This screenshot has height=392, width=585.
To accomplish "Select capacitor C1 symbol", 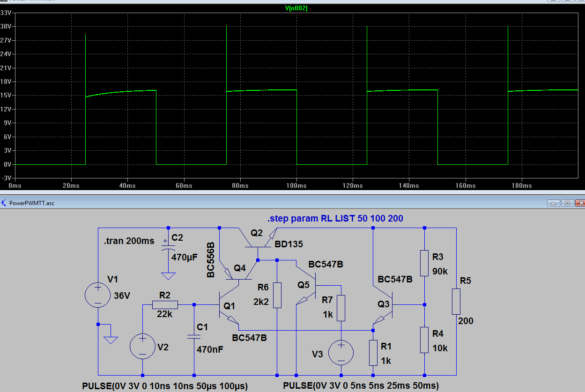I will pos(193,336).
